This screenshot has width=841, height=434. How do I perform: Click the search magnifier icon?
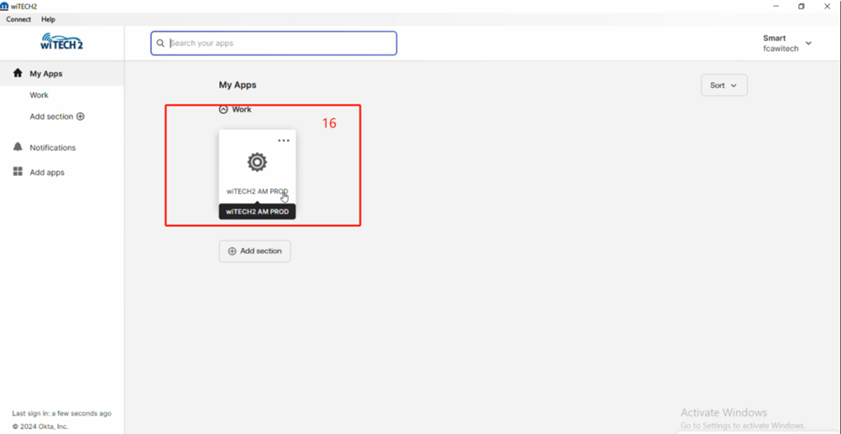point(160,43)
